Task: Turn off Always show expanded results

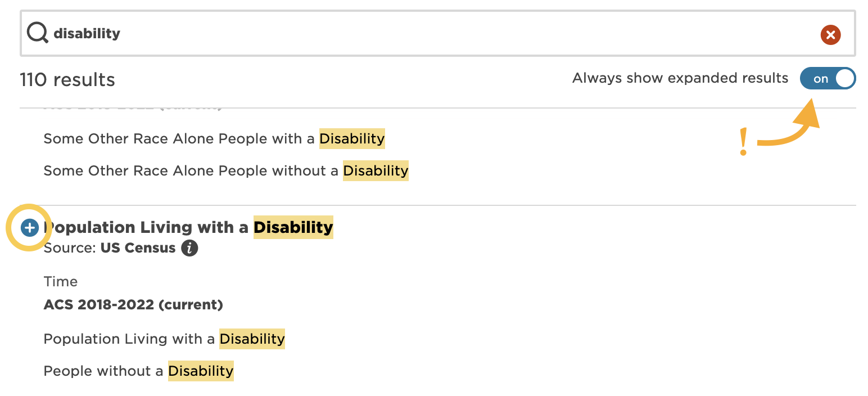Action: tap(828, 79)
